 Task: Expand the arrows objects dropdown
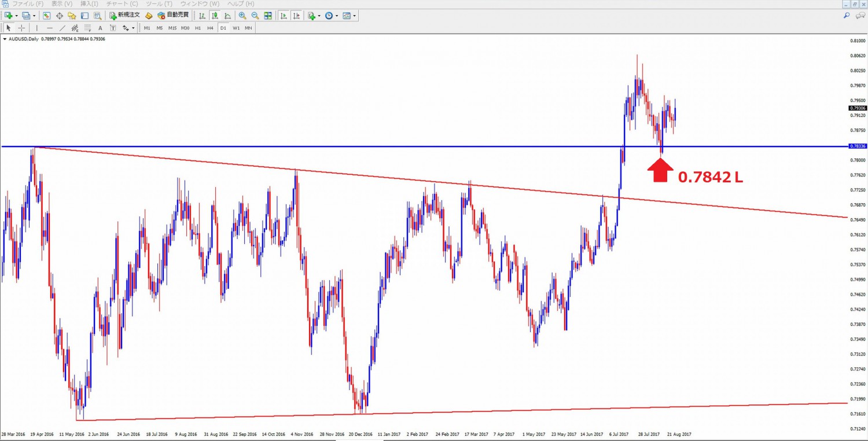133,28
